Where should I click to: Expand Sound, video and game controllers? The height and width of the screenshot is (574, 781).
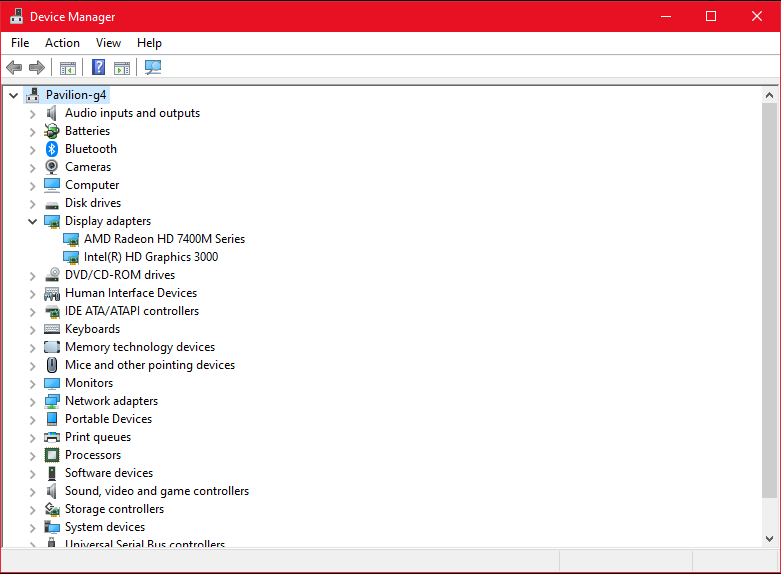(x=32, y=492)
